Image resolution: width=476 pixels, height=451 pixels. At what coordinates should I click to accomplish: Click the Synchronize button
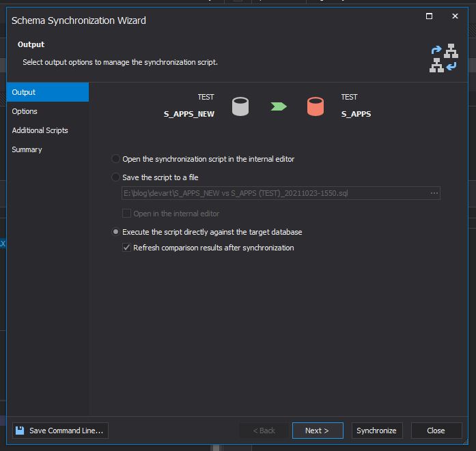pos(376,431)
